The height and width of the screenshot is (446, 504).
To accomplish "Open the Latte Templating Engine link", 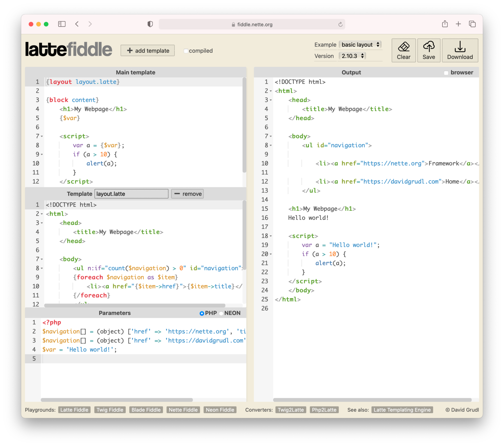I will click(402, 410).
